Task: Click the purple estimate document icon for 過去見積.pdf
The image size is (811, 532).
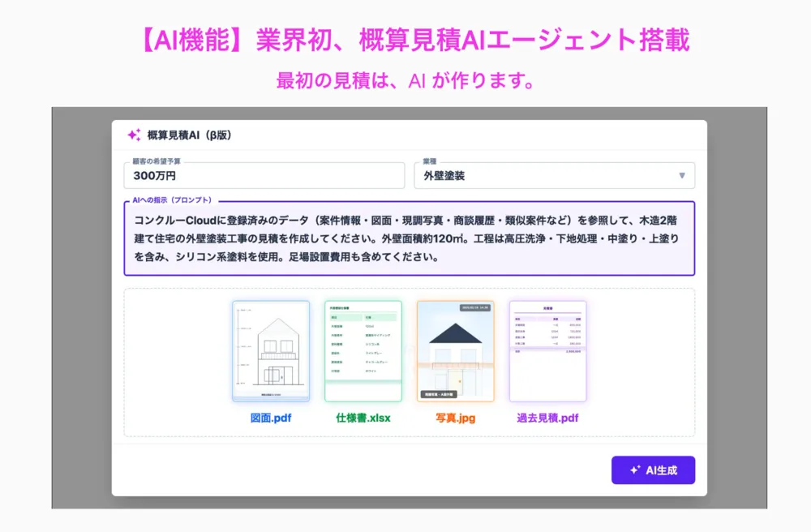Action: (547, 349)
